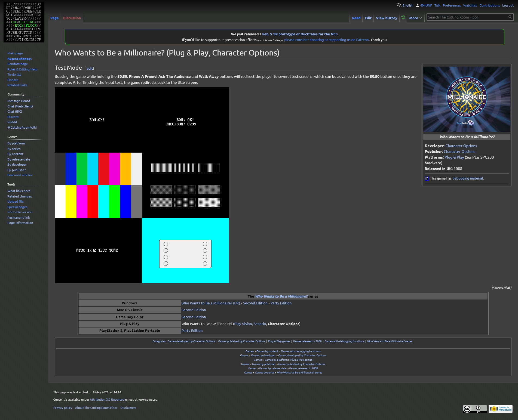The image size is (518, 420).
Task: Browse games By release date
Action: coord(19,159)
